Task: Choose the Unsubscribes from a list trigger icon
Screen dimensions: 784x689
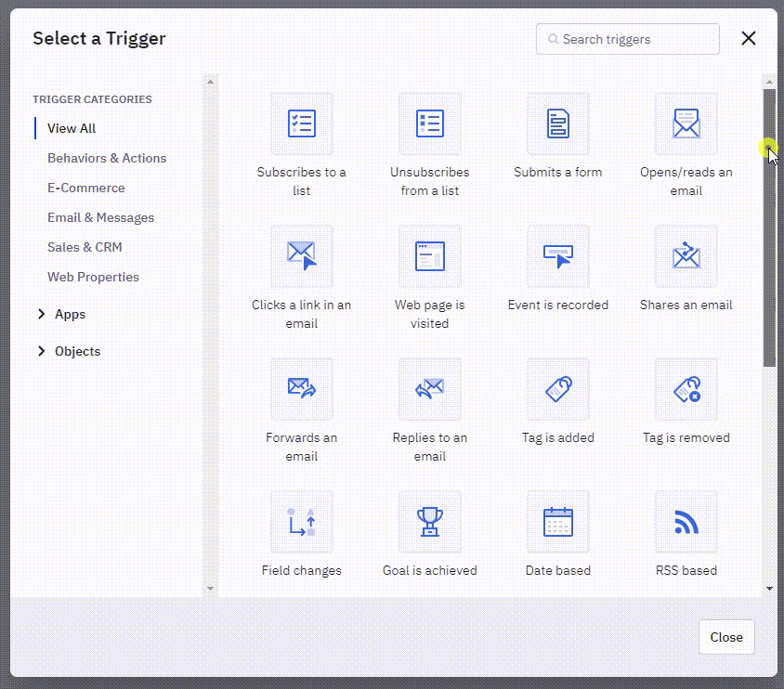Action: (429, 123)
